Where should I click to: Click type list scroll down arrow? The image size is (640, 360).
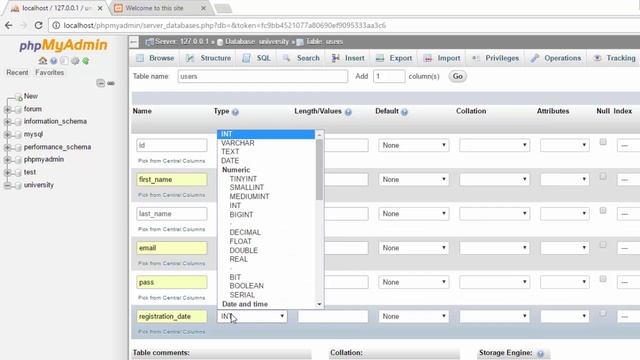tap(319, 304)
